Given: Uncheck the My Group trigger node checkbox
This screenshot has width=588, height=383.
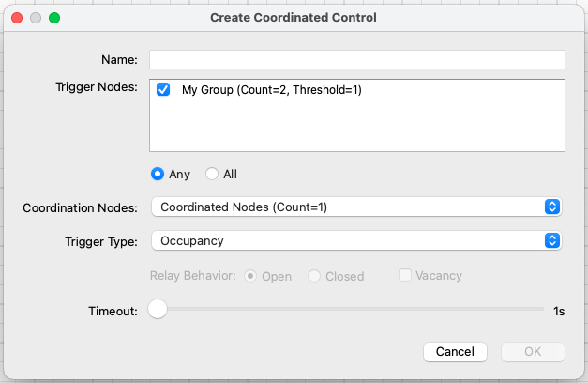Looking at the screenshot, I should pos(163,90).
